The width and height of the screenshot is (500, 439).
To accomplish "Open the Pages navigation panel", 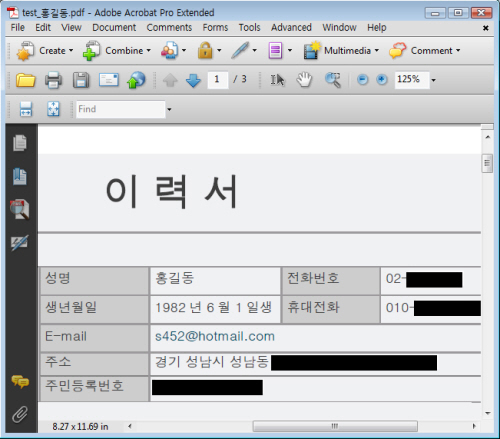I will click(x=20, y=143).
